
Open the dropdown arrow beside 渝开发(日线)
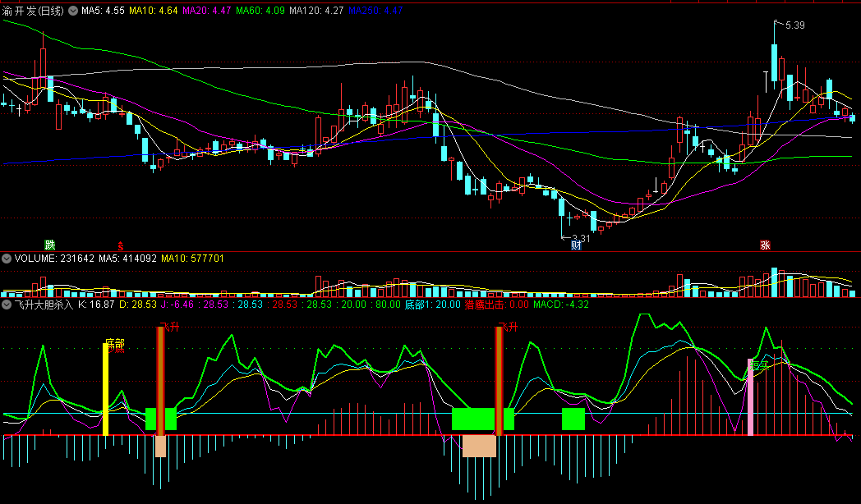click(73, 11)
